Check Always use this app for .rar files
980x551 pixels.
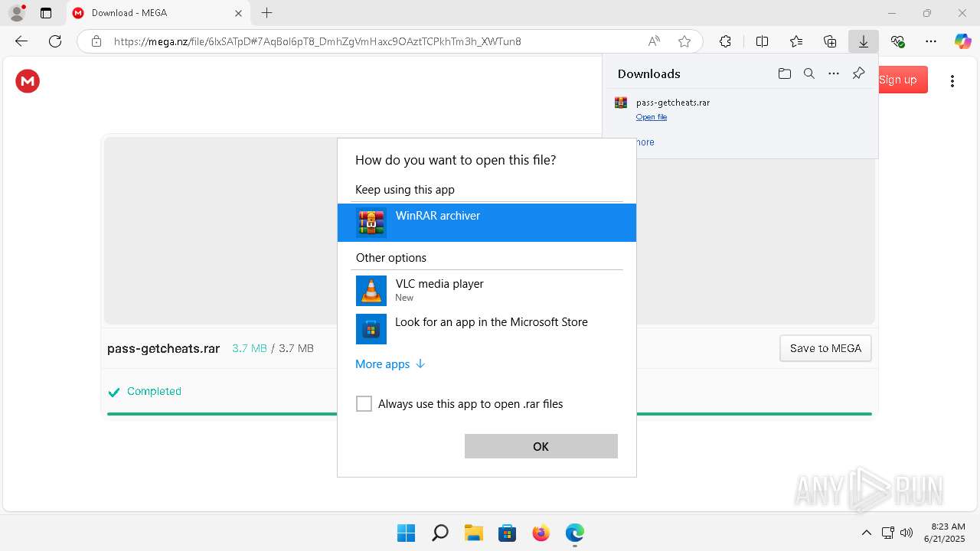364,404
